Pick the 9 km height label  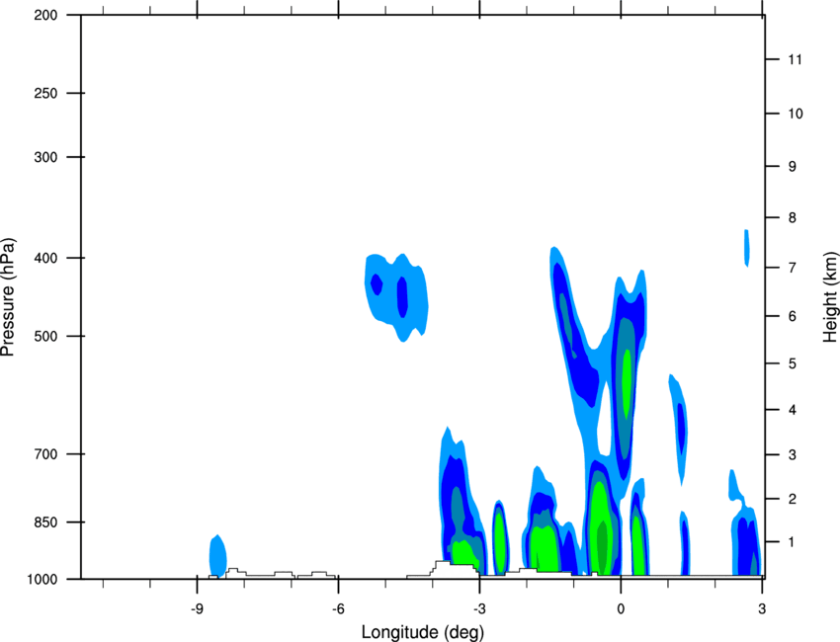(x=792, y=167)
